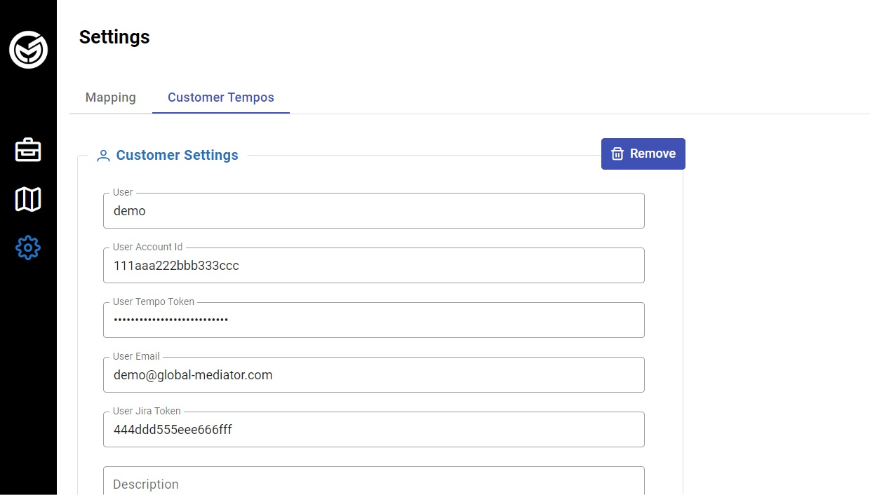Screen dimensions: 870x495
Task: Click into the User Account Id field
Action: (373, 266)
